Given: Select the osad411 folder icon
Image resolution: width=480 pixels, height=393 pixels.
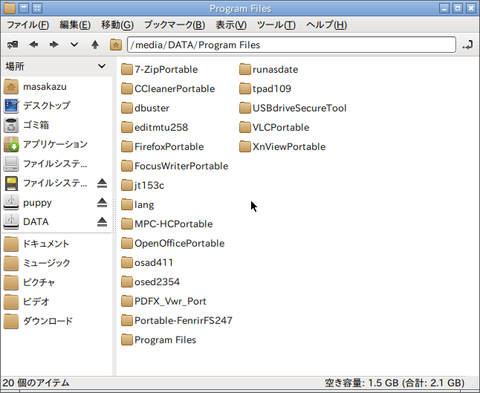Looking at the screenshot, I should pyautogui.click(x=127, y=263).
